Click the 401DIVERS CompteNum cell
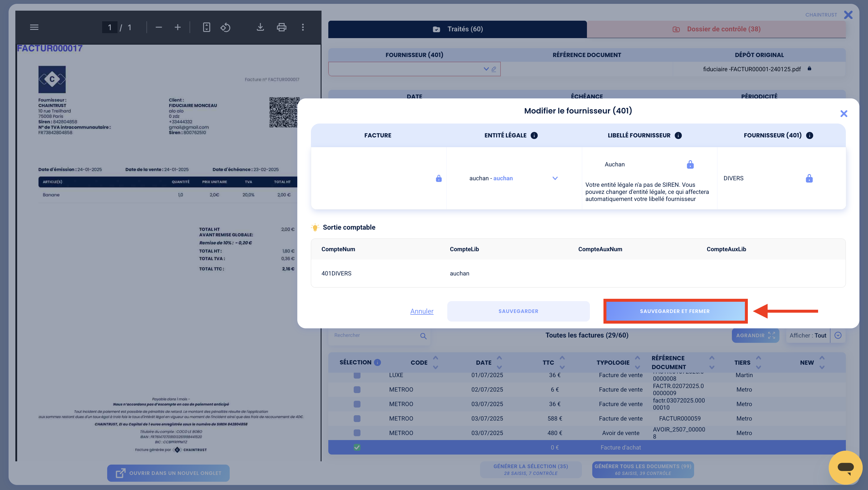The height and width of the screenshot is (490, 868). click(336, 273)
